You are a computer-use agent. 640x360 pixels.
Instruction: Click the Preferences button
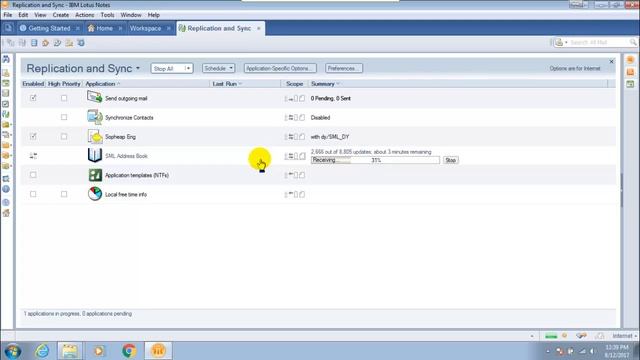click(x=344, y=68)
